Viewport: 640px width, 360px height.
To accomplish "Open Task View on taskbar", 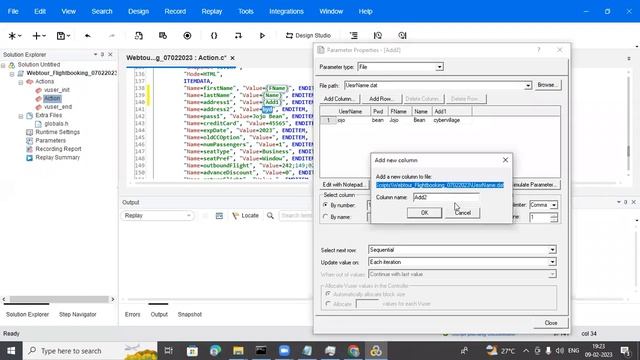I will [169, 351].
